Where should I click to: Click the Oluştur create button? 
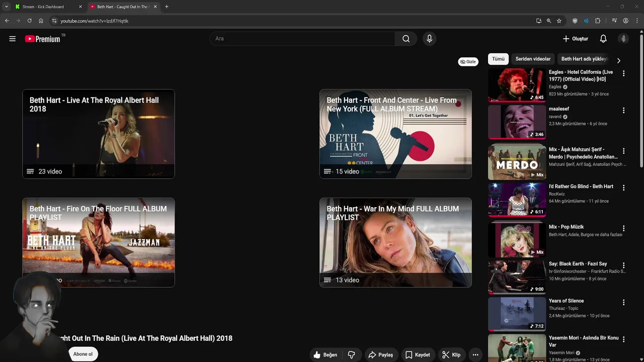[576, 39]
